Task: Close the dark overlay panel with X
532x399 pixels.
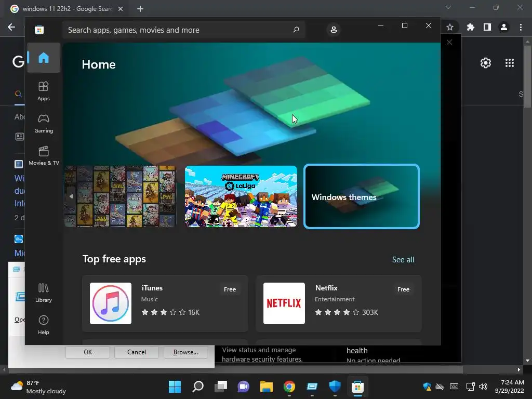Action: (449, 42)
